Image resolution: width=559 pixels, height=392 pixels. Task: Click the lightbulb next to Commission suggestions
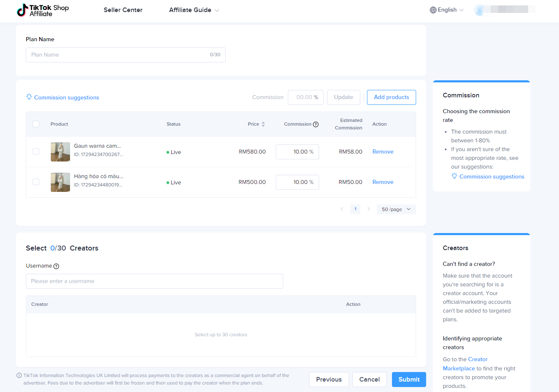[29, 97]
